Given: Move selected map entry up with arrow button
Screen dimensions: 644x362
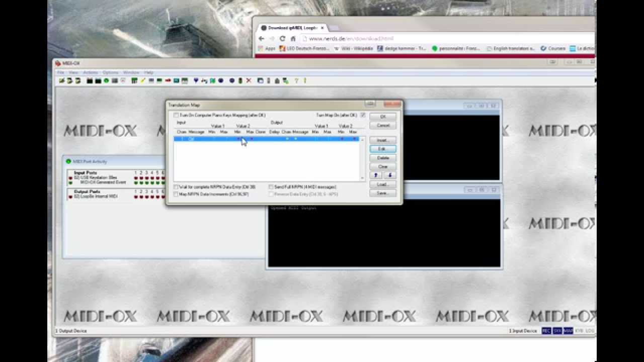Looking at the screenshot, I should [x=376, y=175].
